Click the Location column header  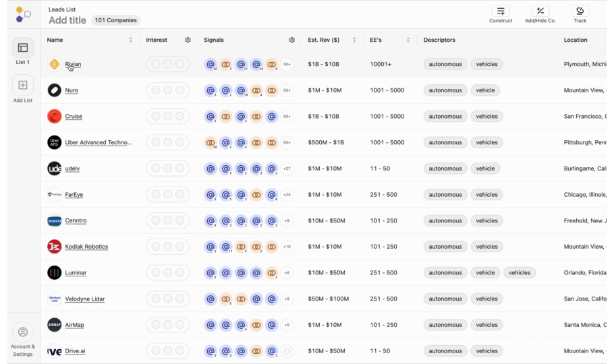pyautogui.click(x=576, y=40)
